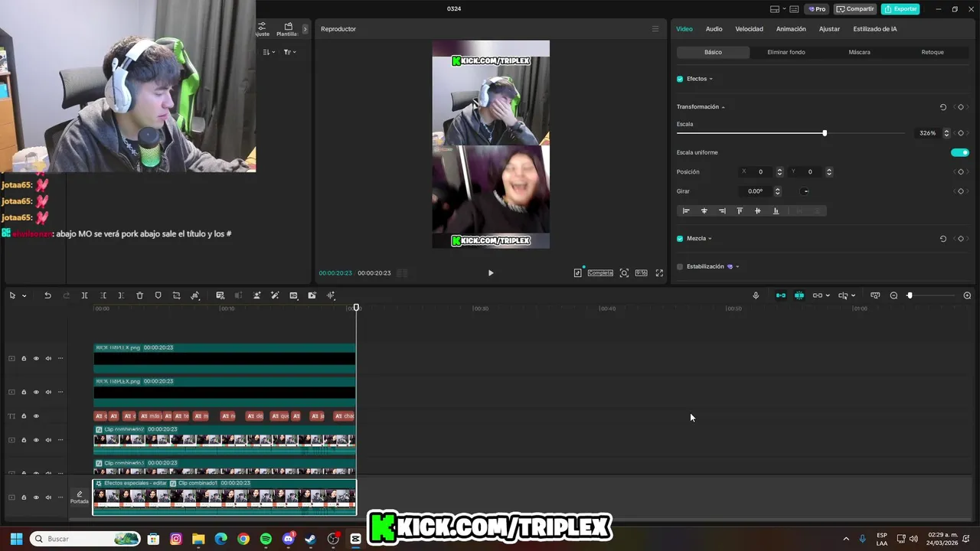The image size is (980, 551).
Task: Uncheck the Efectos checkbox
Action: pos(680,79)
